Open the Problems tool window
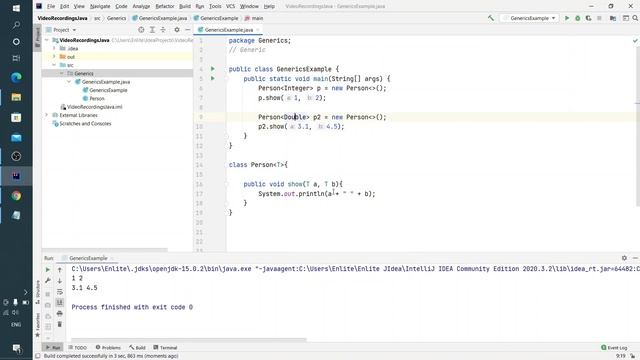Image resolution: width=640 pixels, height=360 pixels. coord(108,347)
